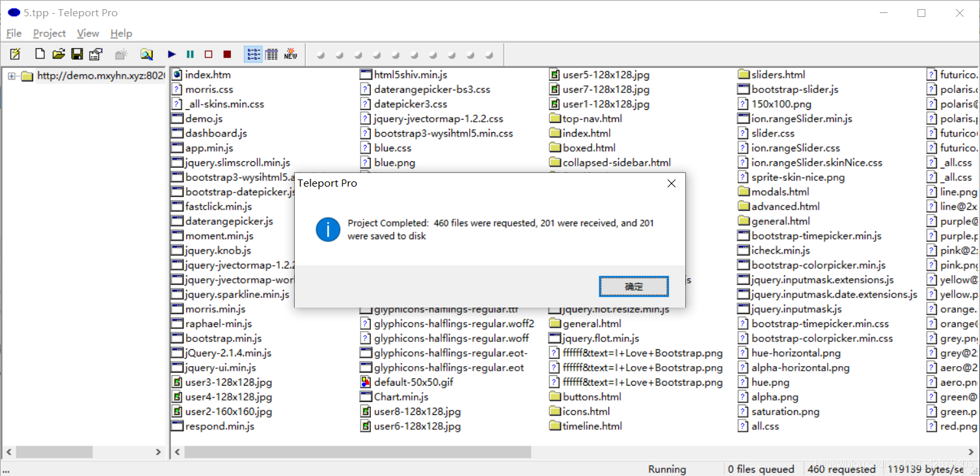This screenshot has height=476, width=980.
Task: Abort the project with solid red square
Action: click(227, 55)
